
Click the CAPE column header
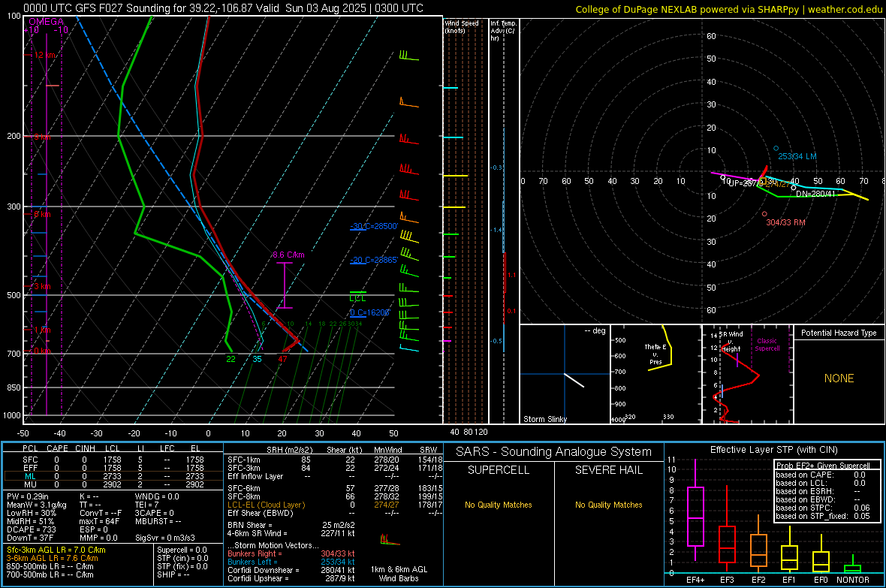point(57,448)
